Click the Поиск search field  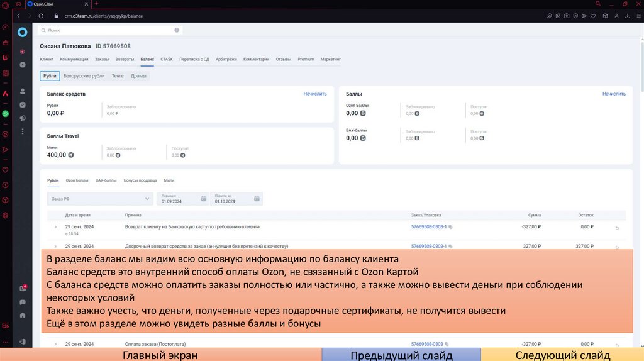click(x=110, y=30)
